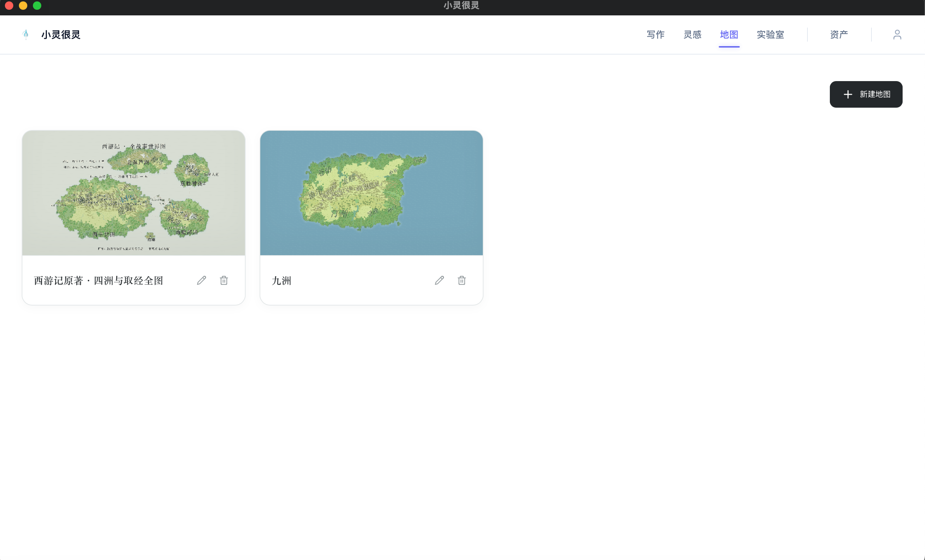Switch to the 灵感 tab

point(692,35)
